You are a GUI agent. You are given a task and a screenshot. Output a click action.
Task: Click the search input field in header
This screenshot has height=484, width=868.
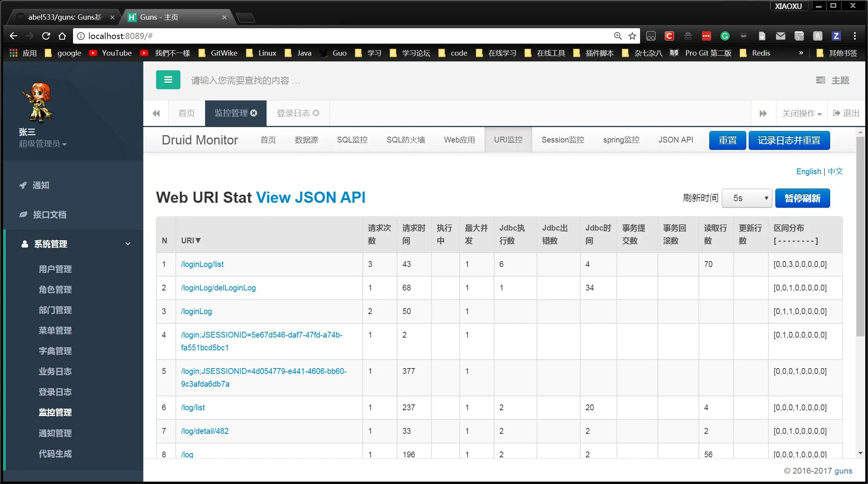tap(246, 80)
